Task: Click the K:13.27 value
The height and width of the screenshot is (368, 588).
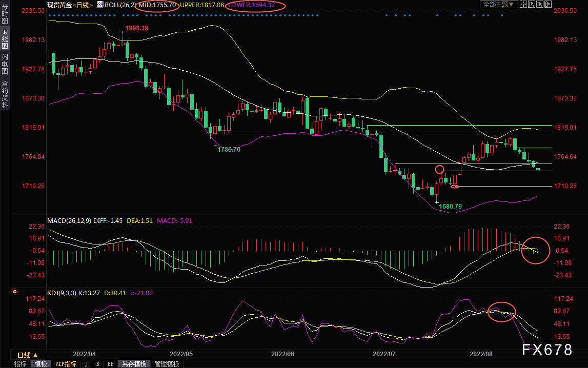Action: coord(89,293)
